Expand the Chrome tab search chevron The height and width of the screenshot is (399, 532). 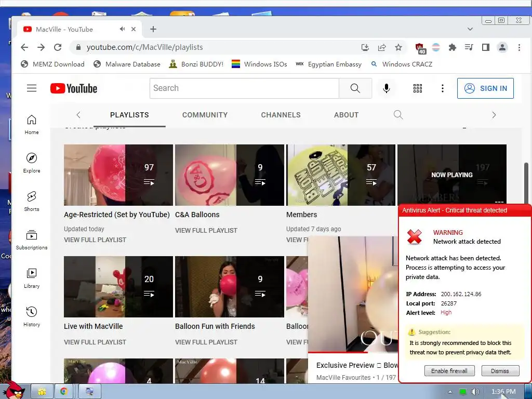tap(470, 29)
